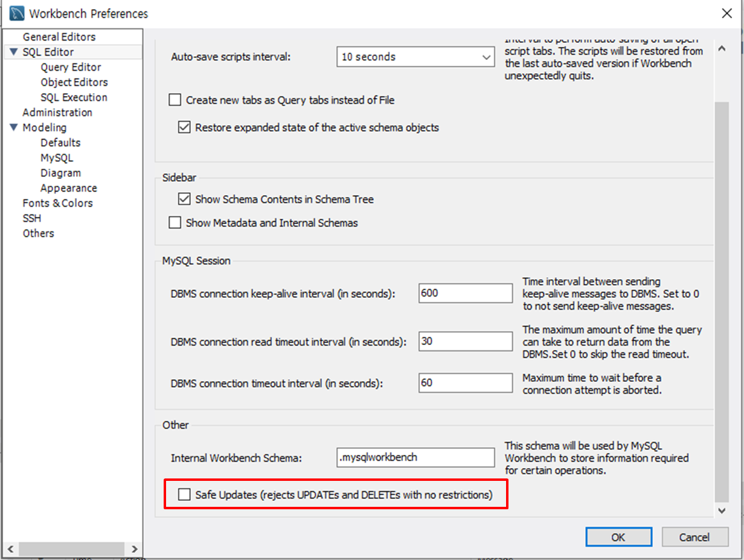Click the vertical scrollbar down arrow
This screenshot has height=560, width=744.
click(x=722, y=511)
